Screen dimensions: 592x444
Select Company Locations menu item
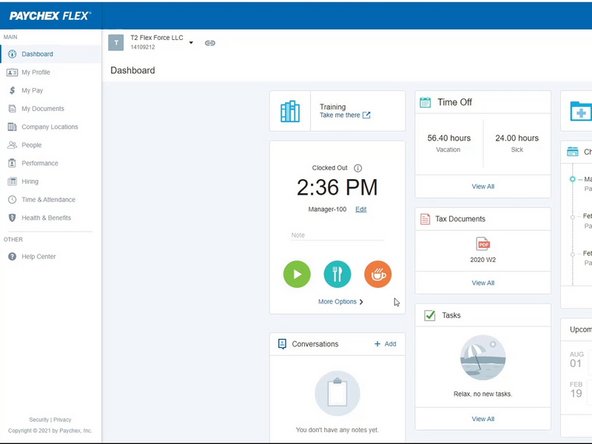coord(51,126)
